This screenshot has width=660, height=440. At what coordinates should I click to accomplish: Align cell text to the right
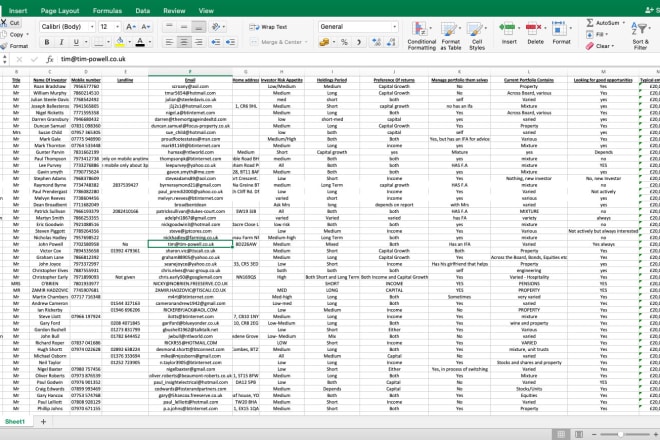(199, 42)
